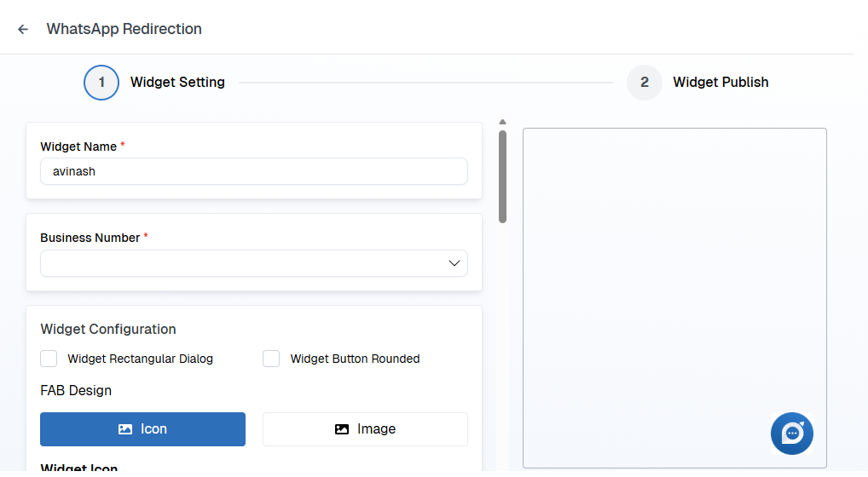The height and width of the screenshot is (477, 868).
Task: Click the WhatsApp Redirection page title
Action: tap(124, 29)
